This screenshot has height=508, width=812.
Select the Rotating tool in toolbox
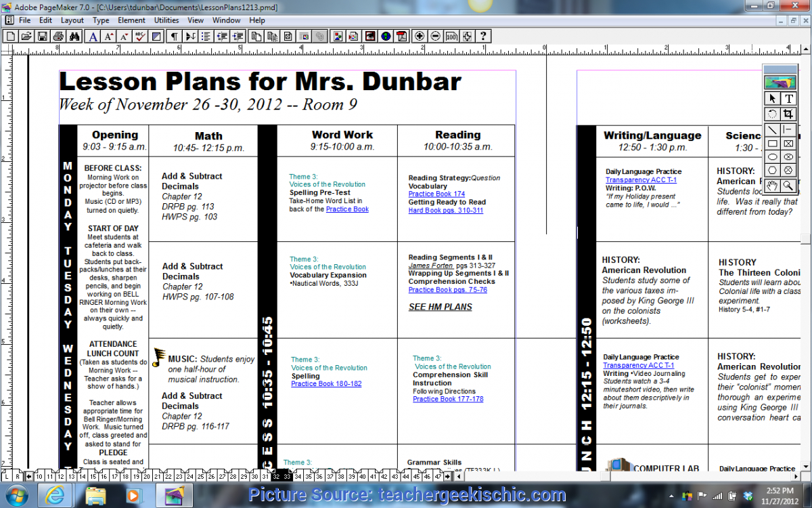[773, 114]
